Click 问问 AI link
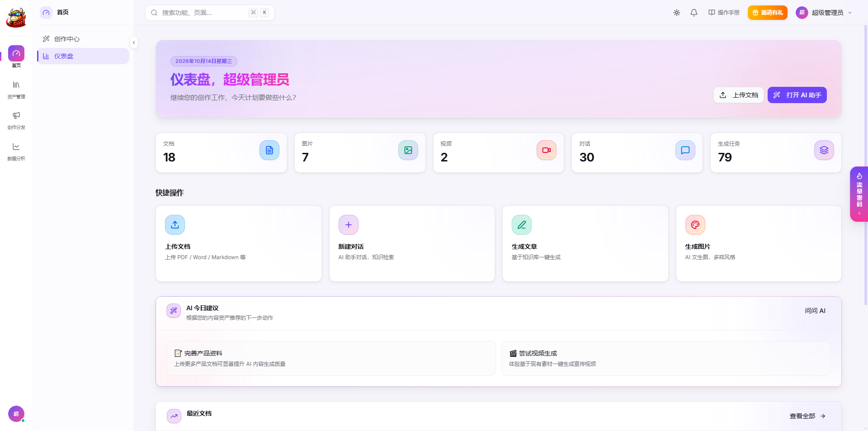The height and width of the screenshot is (431, 868). 815,311
